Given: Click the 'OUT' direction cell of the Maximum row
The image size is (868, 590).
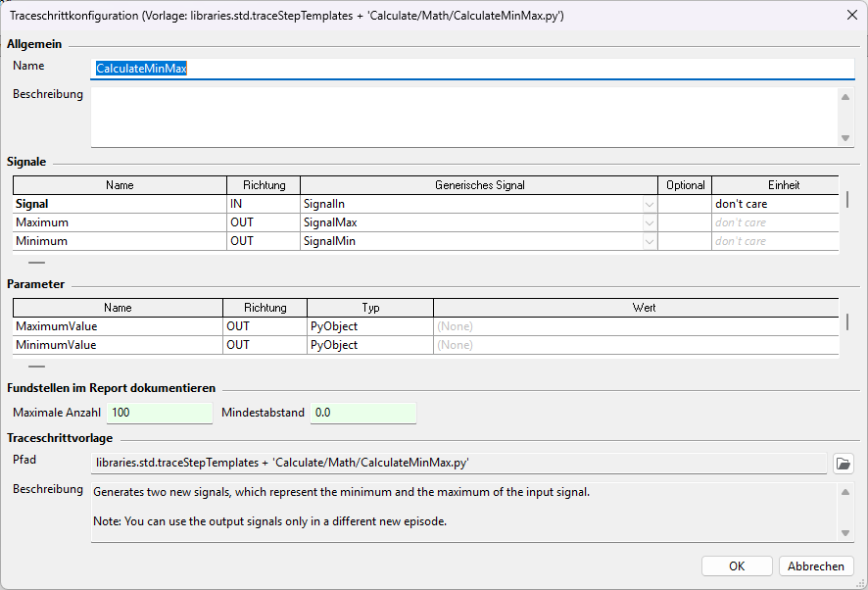Looking at the screenshot, I should point(264,222).
